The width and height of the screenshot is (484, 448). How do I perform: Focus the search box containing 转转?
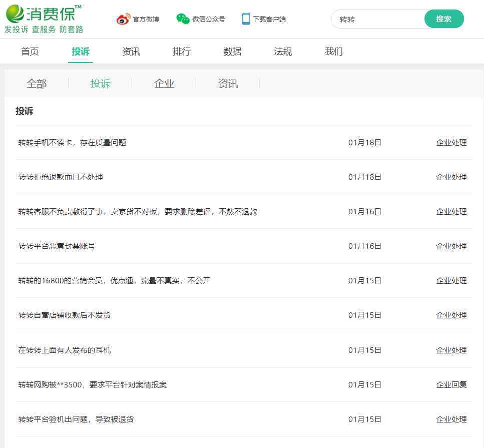(x=378, y=19)
